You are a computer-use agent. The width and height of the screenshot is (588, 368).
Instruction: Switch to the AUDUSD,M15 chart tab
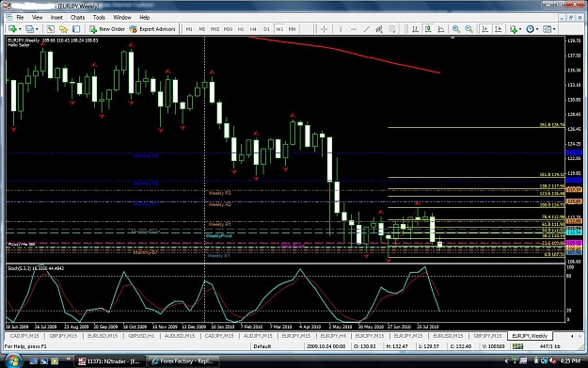(180, 336)
